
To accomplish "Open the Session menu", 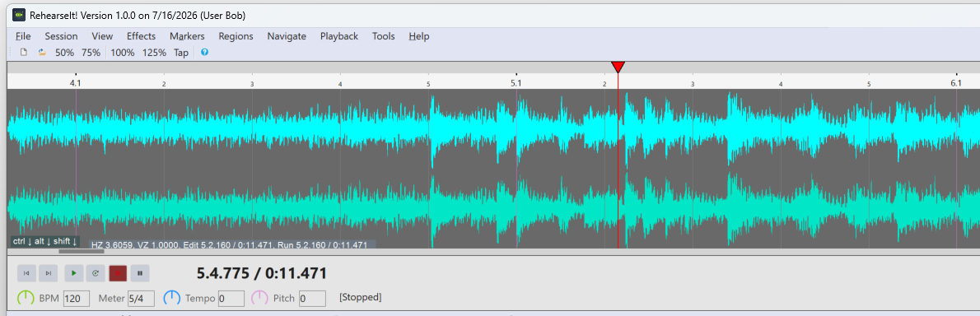I will [x=61, y=36].
